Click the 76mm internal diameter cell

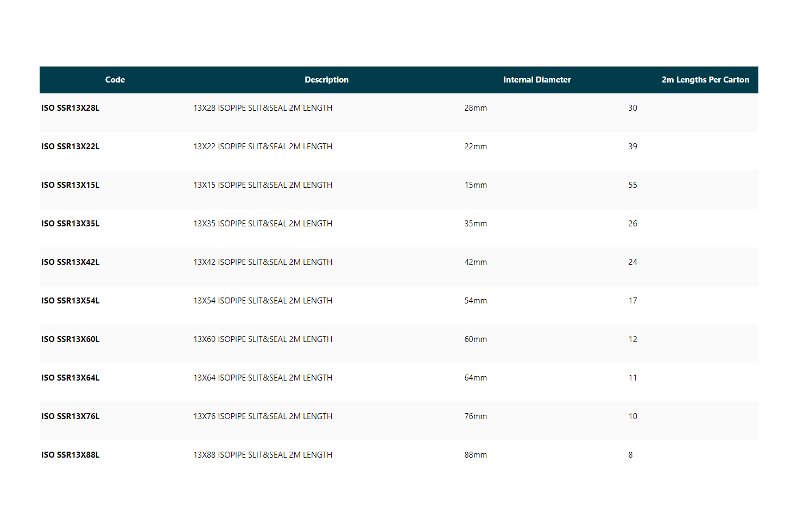(x=476, y=416)
